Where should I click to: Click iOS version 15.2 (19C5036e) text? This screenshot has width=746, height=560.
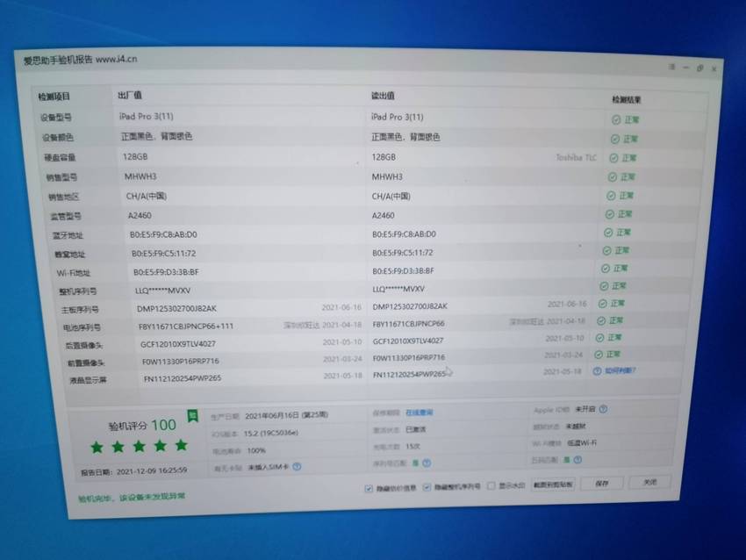pyautogui.click(x=270, y=433)
